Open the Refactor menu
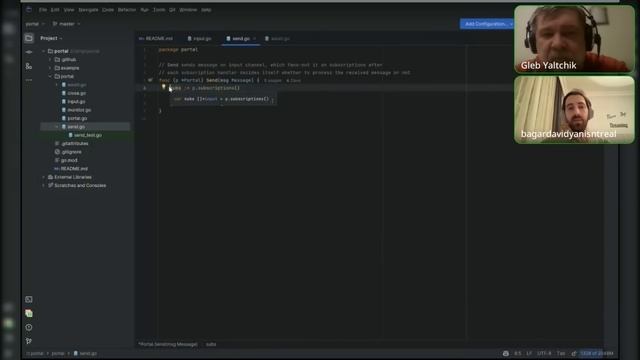 tap(127, 10)
